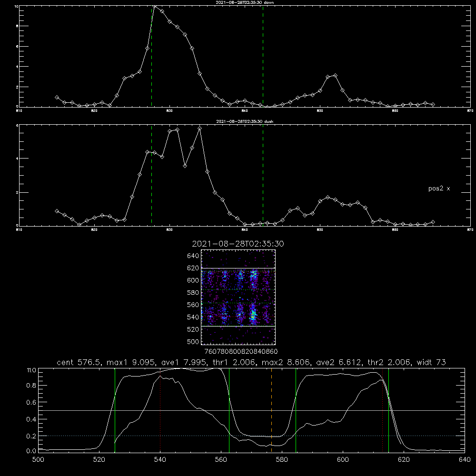Viewport: 476px width, 476px height.
Task: Select the 'max2 8.606' value text
Action: point(285,362)
